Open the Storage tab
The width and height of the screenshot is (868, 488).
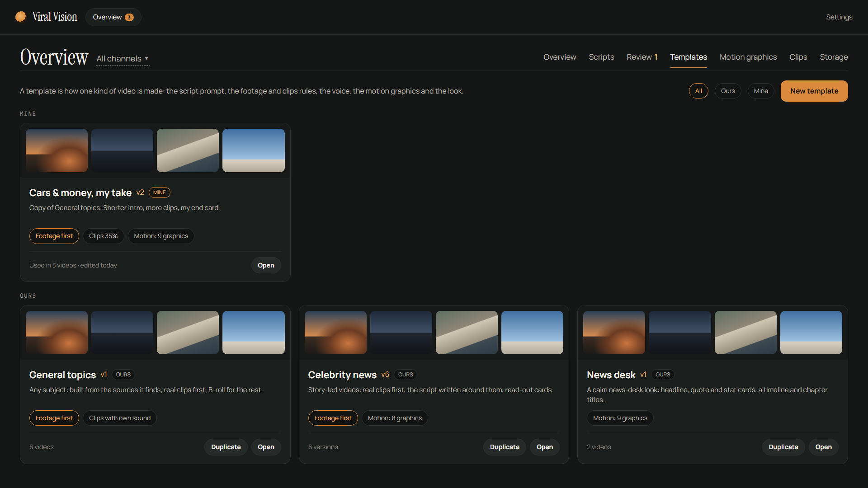(834, 57)
